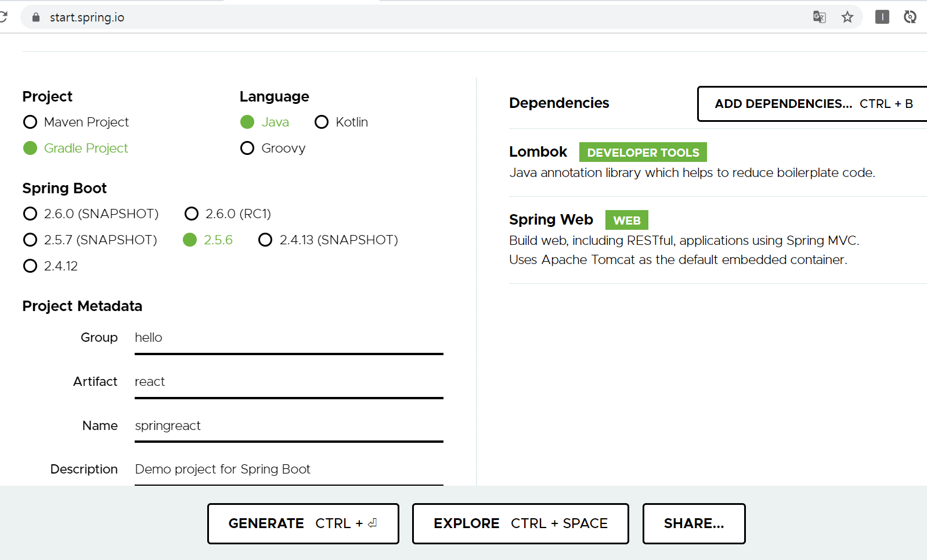The width and height of the screenshot is (927, 560).
Task: Bookmark this page with the star icon
Action: [x=847, y=17]
